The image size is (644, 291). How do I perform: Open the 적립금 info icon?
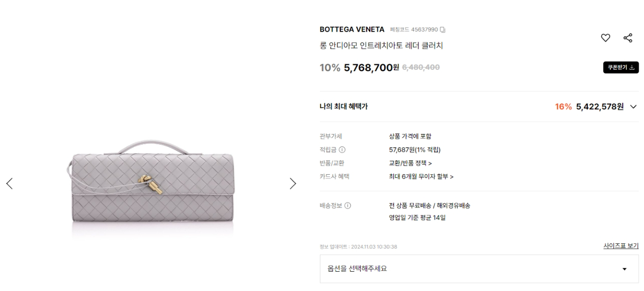pyautogui.click(x=342, y=150)
